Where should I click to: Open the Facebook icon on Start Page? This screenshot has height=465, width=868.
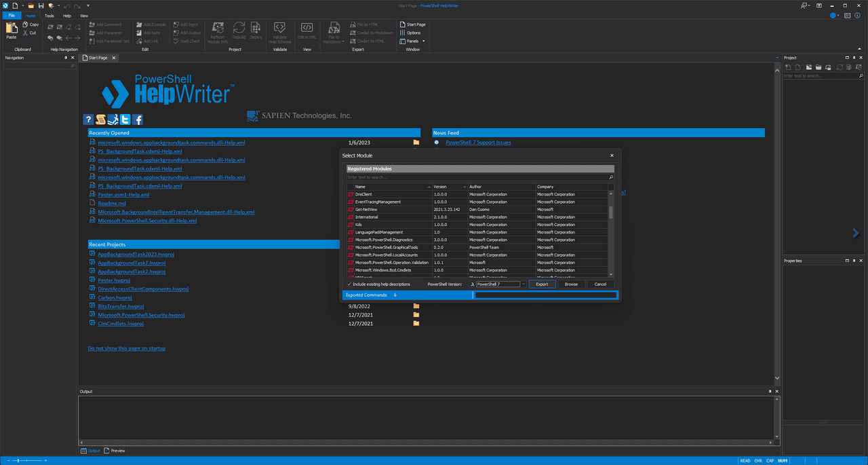138,119
